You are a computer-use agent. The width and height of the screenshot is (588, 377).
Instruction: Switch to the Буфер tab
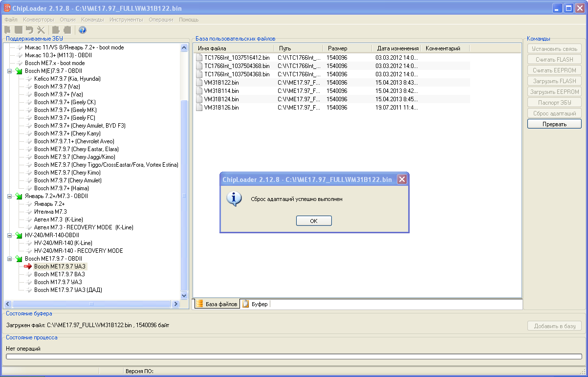256,304
